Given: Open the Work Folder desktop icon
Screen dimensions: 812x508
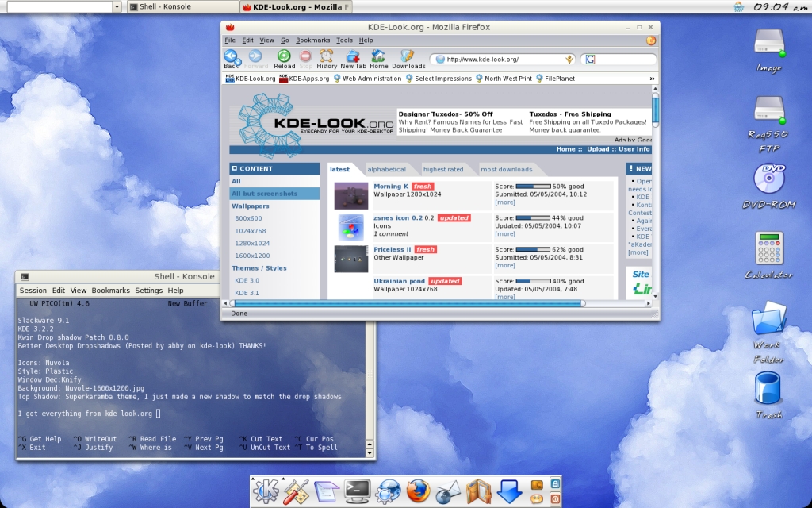Looking at the screenshot, I should pos(769,333).
